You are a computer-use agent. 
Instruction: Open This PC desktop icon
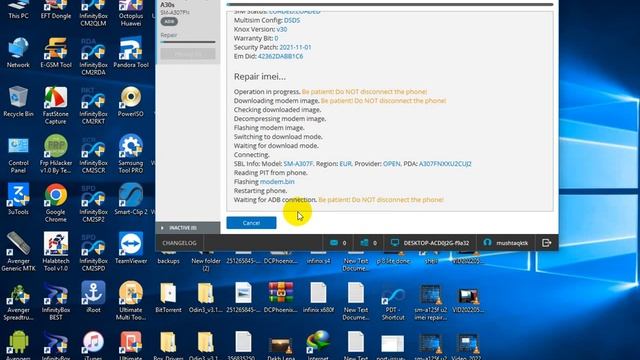[x=18, y=10]
